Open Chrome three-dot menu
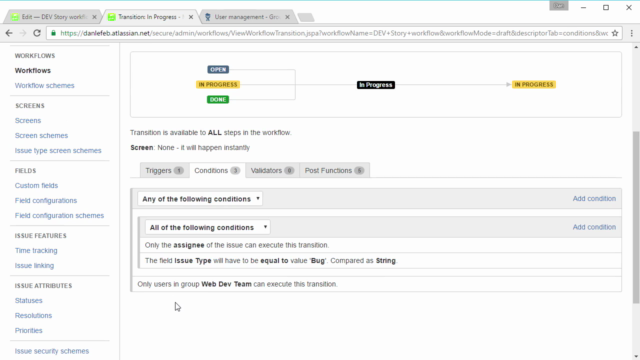 pos(631,33)
